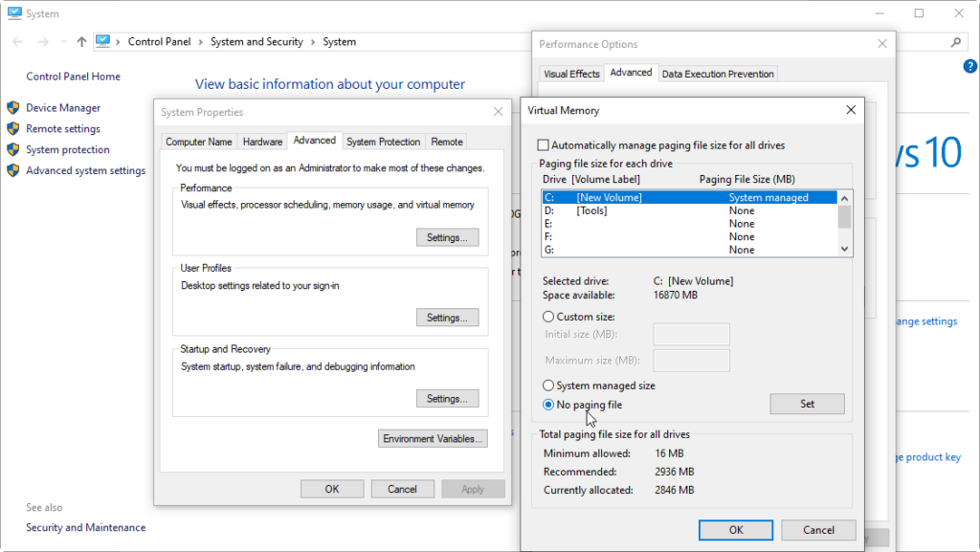
Task: Switch to the Hardware tab
Action: point(262,142)
